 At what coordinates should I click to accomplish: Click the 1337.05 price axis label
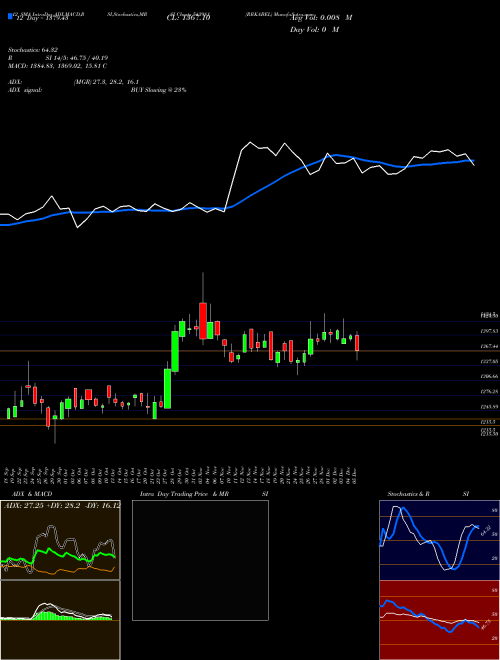click(x=489, y=361)
